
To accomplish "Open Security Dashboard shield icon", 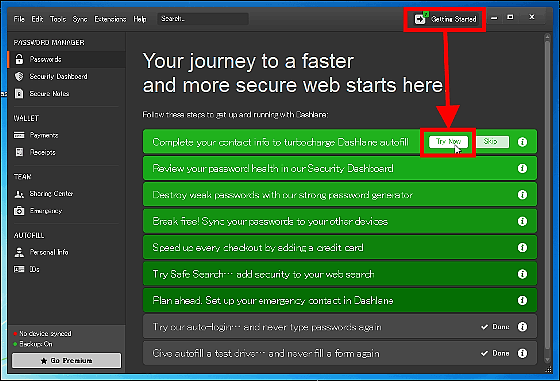I will pos(19,76).
